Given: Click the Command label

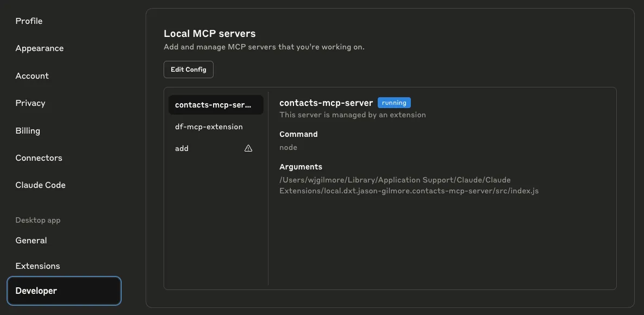Looking at the screenshot, I should pos(298,134).
